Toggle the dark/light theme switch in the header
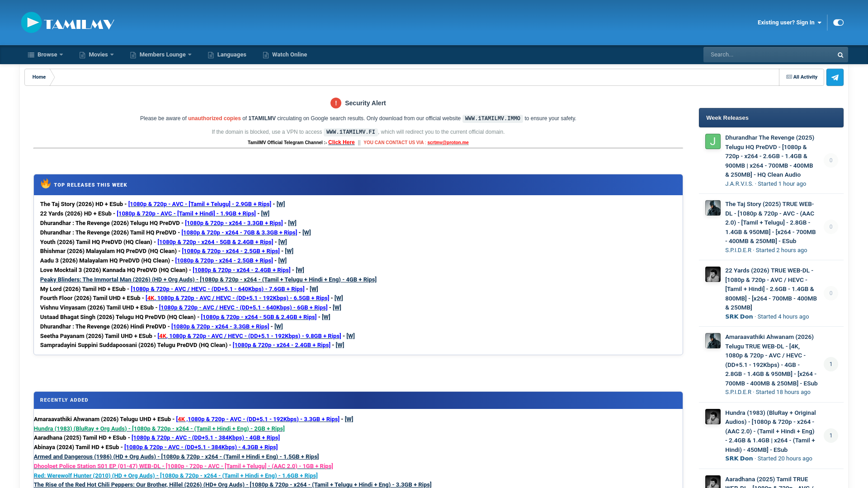This screenshot has width=868, height=488. click(x=838, y=23)
